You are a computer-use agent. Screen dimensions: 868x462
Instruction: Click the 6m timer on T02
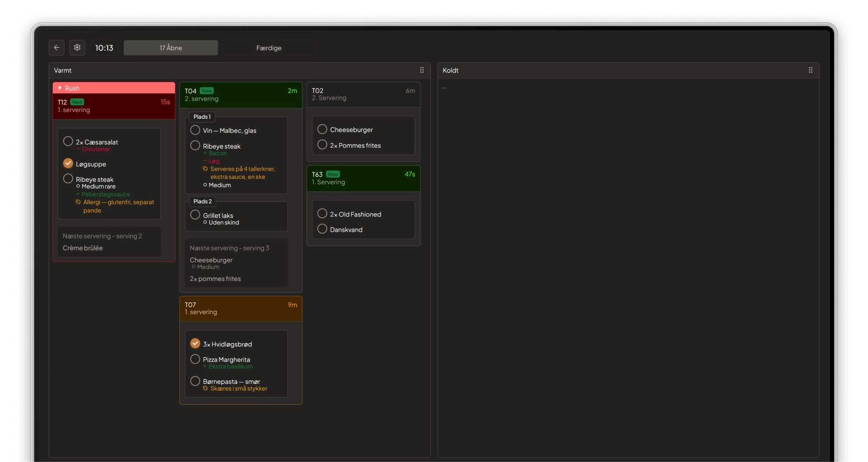[410, 91]
